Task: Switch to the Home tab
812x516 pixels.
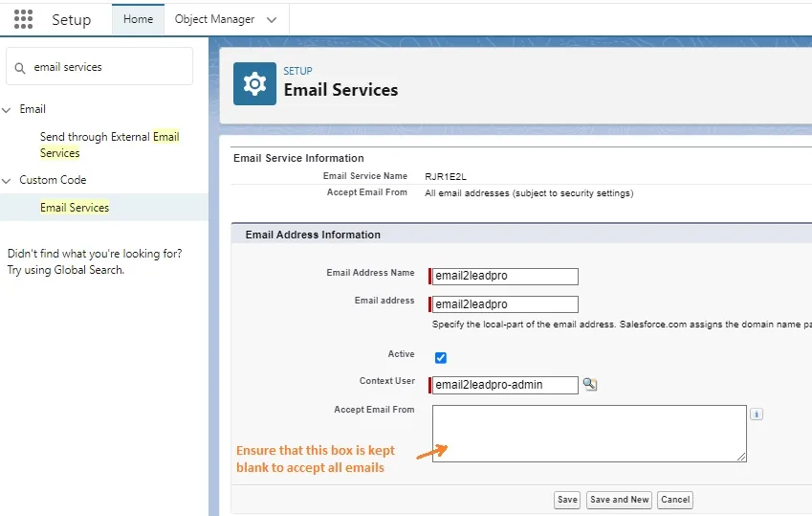Action: [x=138, y=19]
